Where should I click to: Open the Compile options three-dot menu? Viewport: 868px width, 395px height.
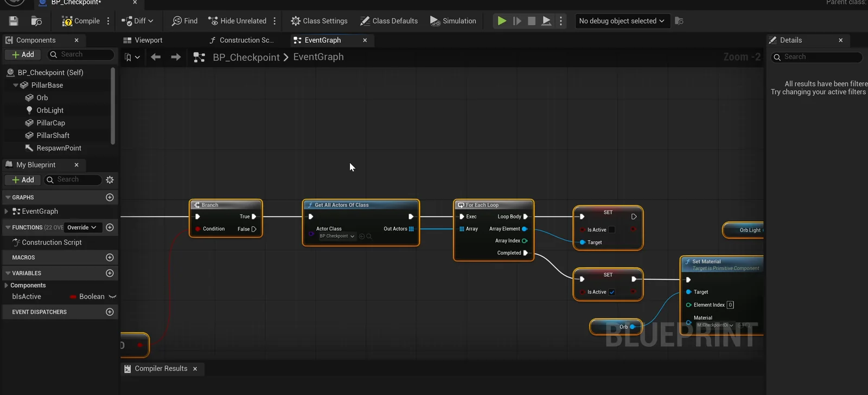(x=108, y=21)
